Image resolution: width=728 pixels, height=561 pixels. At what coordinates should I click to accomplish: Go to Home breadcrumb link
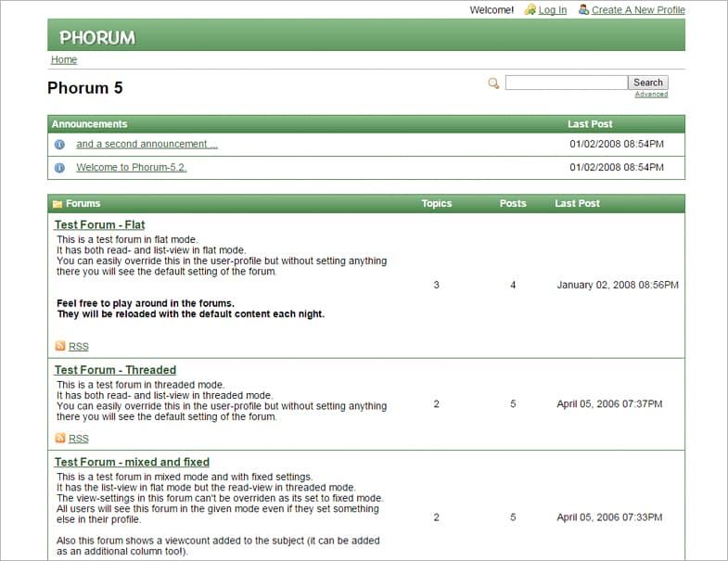coord(64,59)
